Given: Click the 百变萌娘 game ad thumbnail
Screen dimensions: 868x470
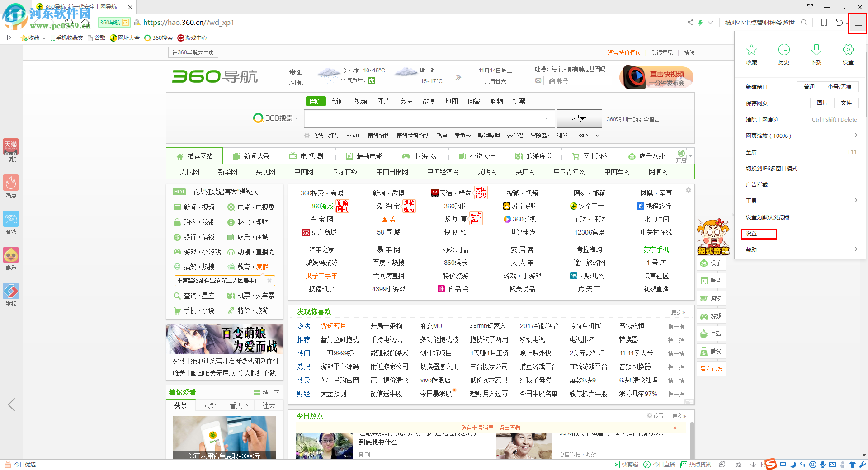Looking at the screenshot, I should click(x=225, y=339).
